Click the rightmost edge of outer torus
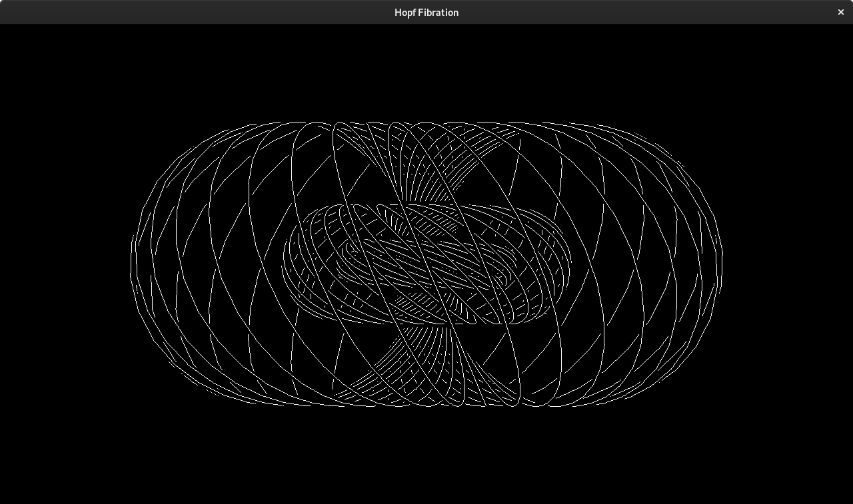This screenshot has width=853, height=504. coord(721,264)
